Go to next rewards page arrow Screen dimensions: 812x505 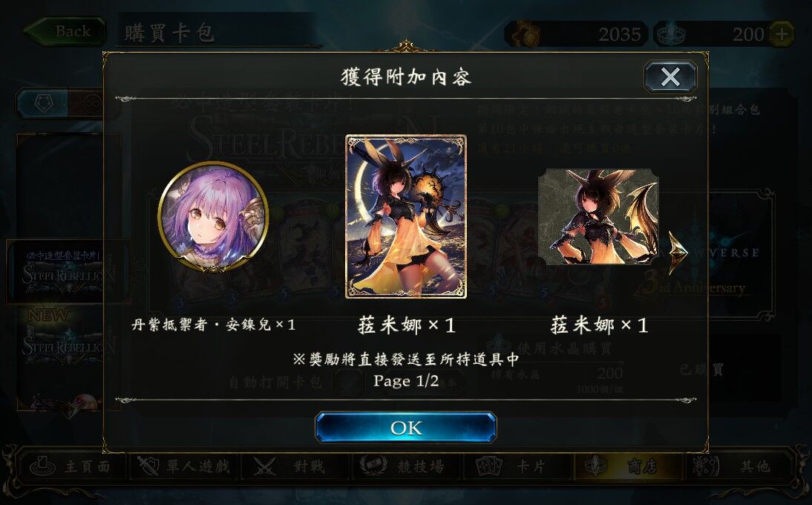pyautogui.click(x=678, y=252)
